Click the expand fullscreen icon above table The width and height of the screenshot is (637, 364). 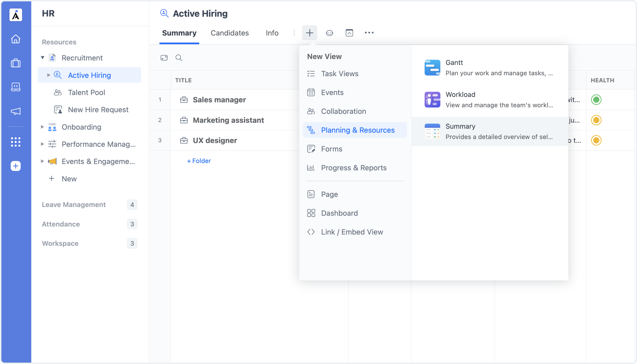pyautogui.click(x=164, y=58)
